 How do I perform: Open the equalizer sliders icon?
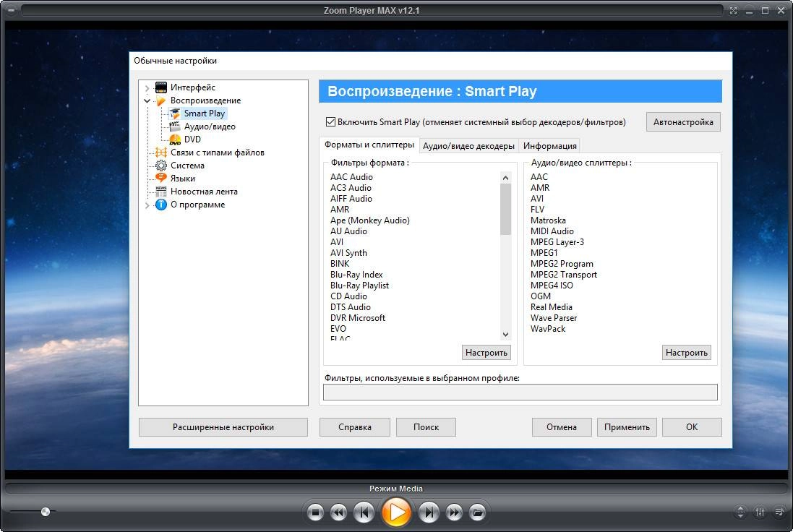pyautogui.click(x=760, y=512)
